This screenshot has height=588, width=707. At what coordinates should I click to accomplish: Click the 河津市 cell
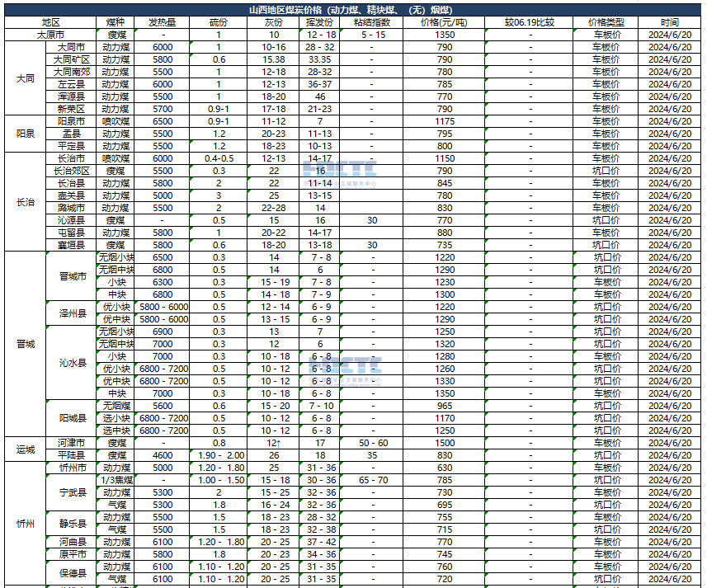point(71,443)
